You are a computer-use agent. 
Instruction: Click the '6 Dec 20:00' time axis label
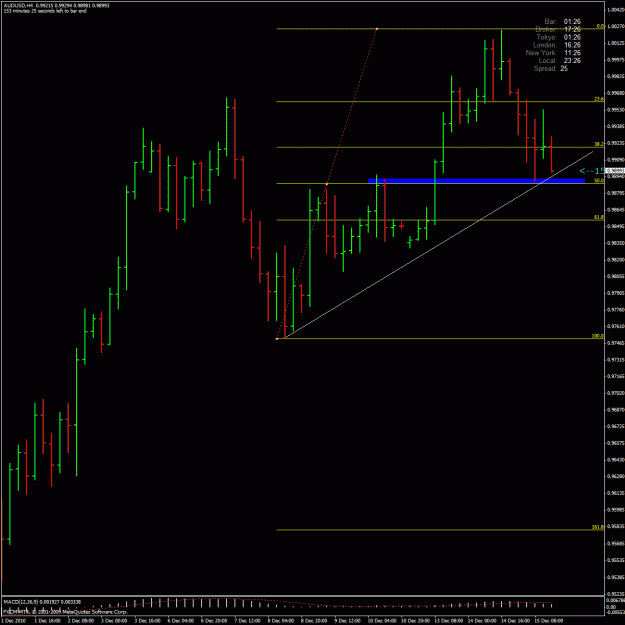[214, 621]
